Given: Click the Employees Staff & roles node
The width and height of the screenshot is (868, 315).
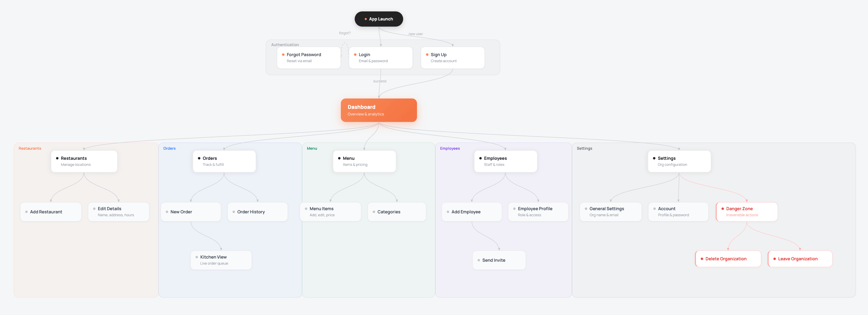Looking at the screenshot, I should [x=506, y=161].
